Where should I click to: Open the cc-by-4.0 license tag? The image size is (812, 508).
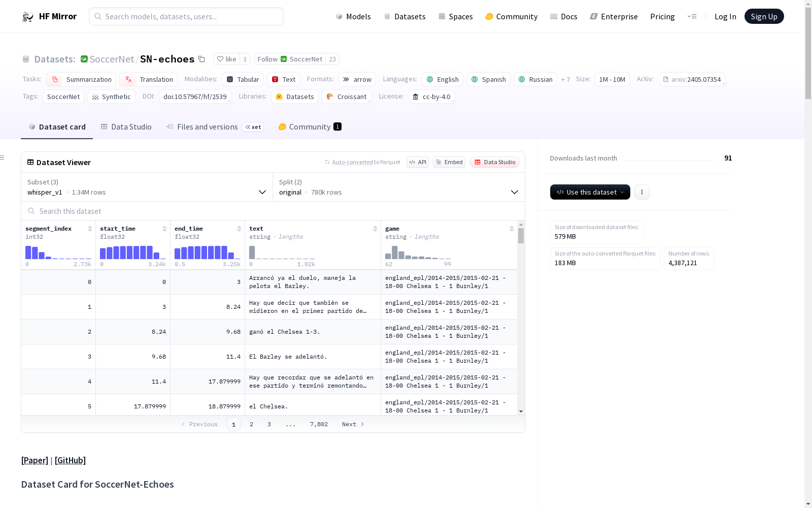tap(431, 97)
